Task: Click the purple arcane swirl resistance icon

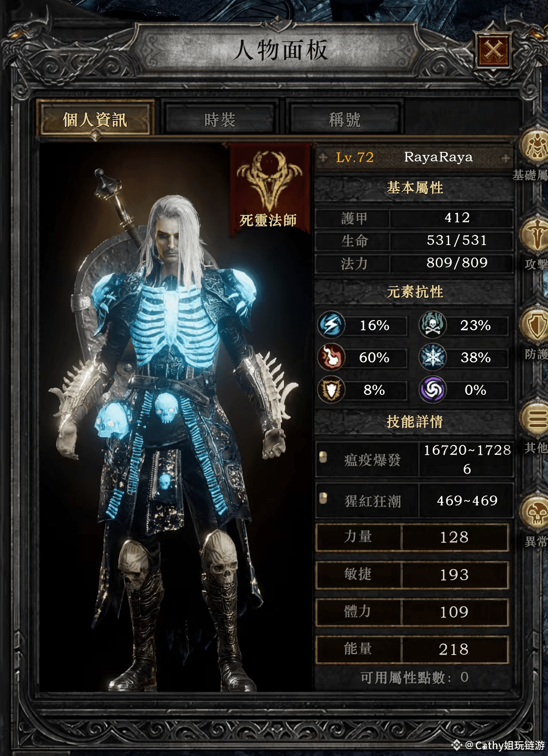Action: (432, 390)
